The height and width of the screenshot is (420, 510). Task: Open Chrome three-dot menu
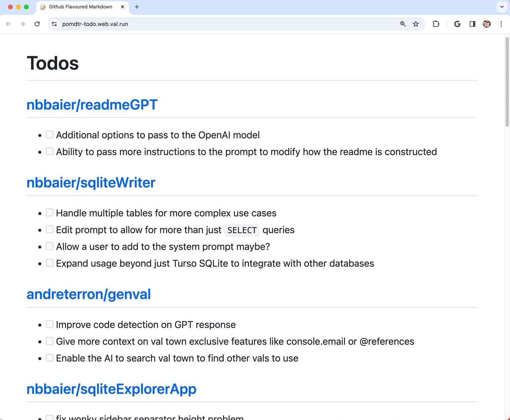pyautogui.click(x=501, y=24)
